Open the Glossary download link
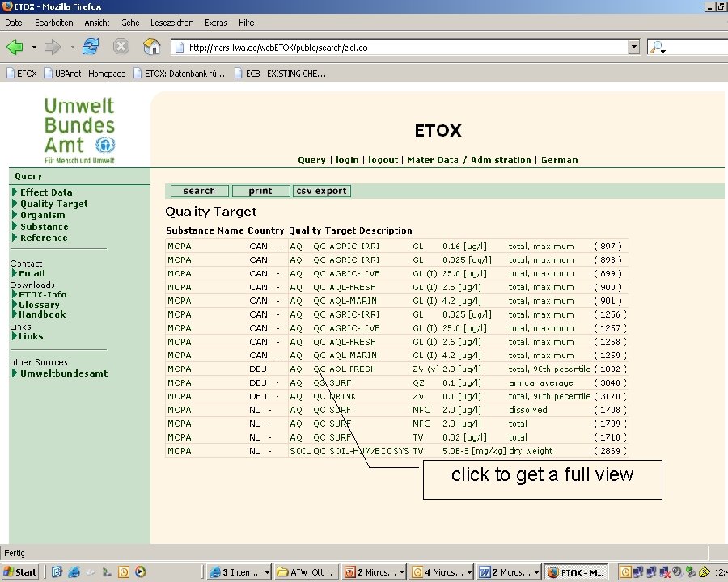728x582 pixels. coord(39,305)
